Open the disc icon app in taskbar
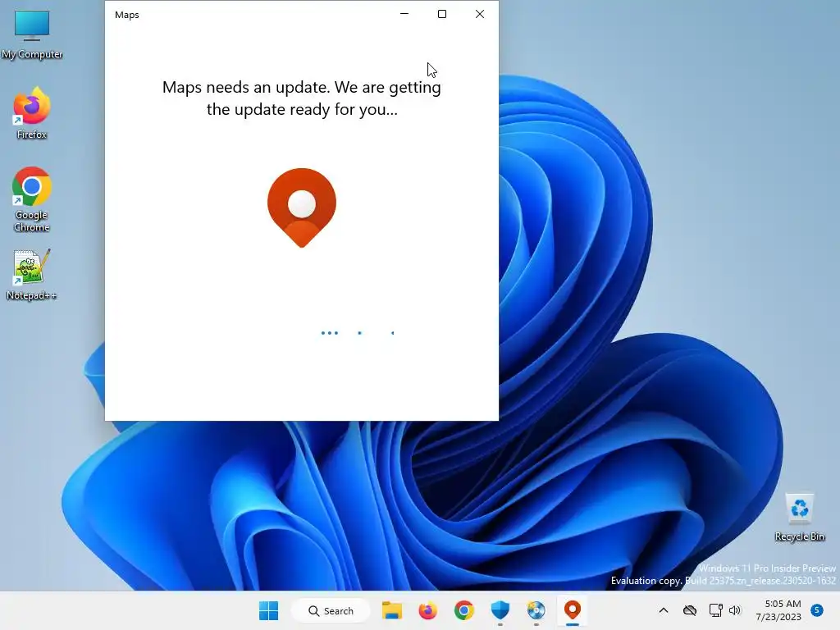 [x=536, y=610]
